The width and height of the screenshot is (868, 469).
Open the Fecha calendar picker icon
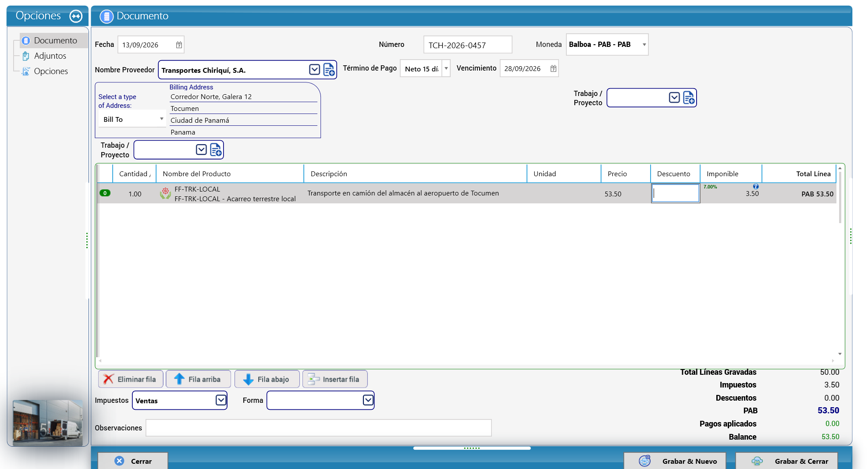pos(179,45)
